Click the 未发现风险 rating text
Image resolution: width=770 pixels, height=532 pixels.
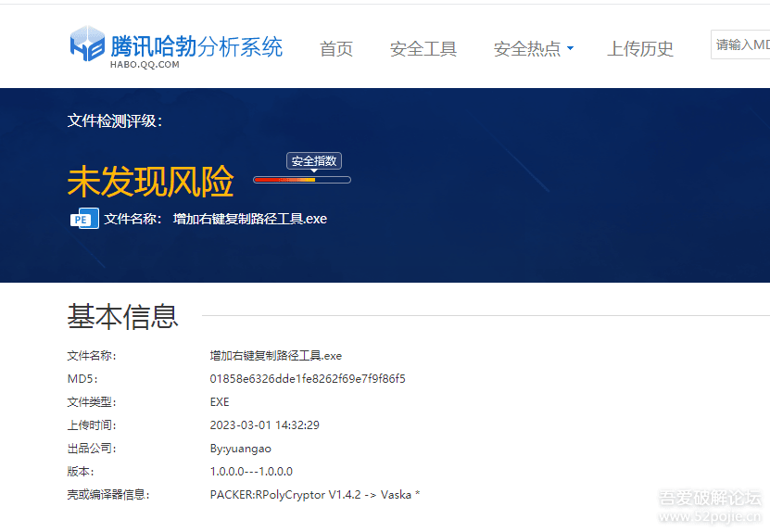[150, 182]
